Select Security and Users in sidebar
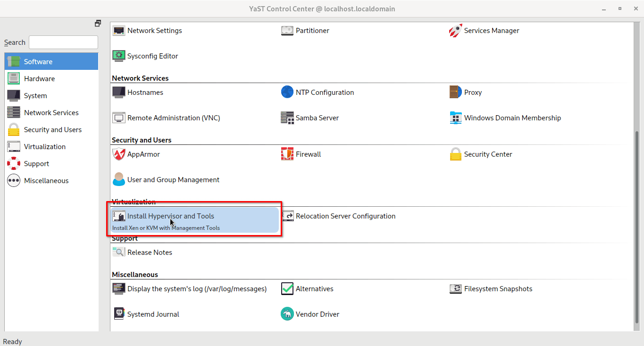 (x=51, y=130)
